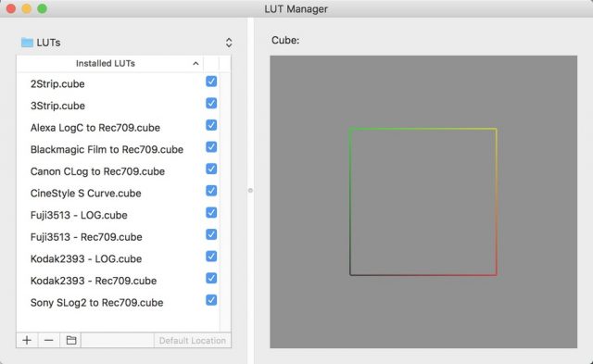Select the CineStyle S Curve.cube item
593x364 pixels.
pos(86,194)
